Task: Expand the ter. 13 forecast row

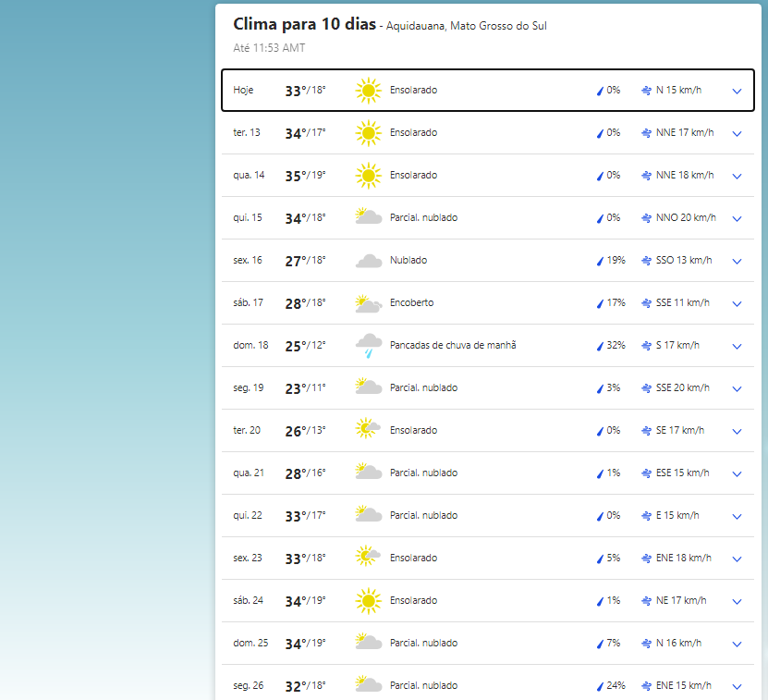Action: tap(737, 133)
